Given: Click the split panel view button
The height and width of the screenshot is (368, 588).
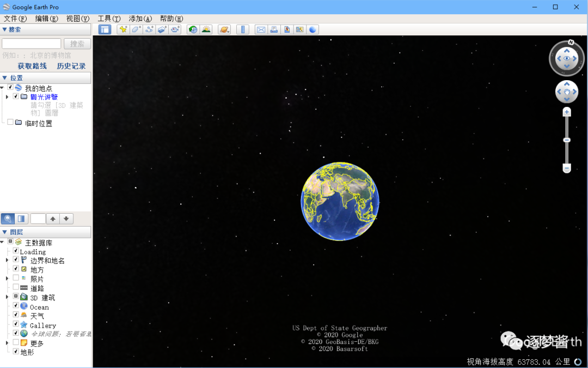Looking at the screenshot, I should (21, 219).
